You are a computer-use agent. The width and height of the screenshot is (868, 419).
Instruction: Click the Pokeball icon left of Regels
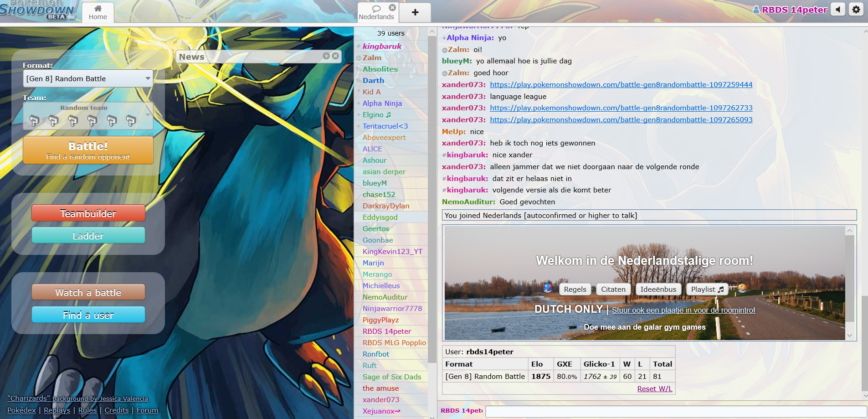[x=548, y=288]
